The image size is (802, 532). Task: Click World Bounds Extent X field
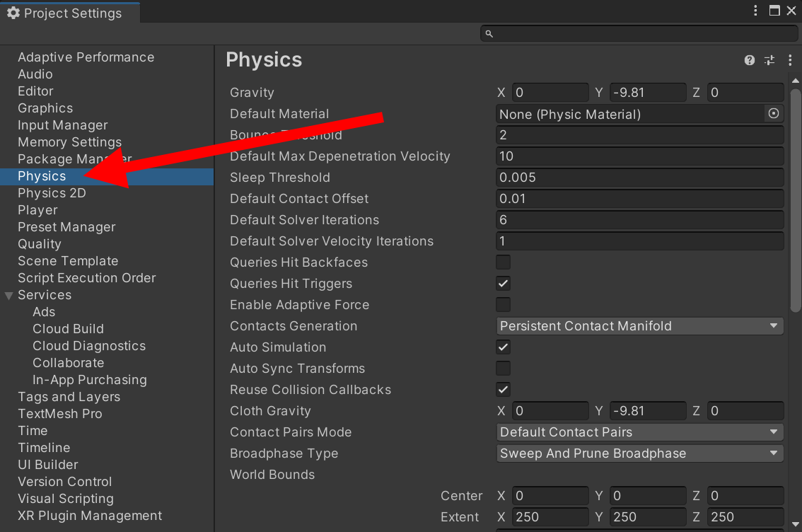coord(550,517)
